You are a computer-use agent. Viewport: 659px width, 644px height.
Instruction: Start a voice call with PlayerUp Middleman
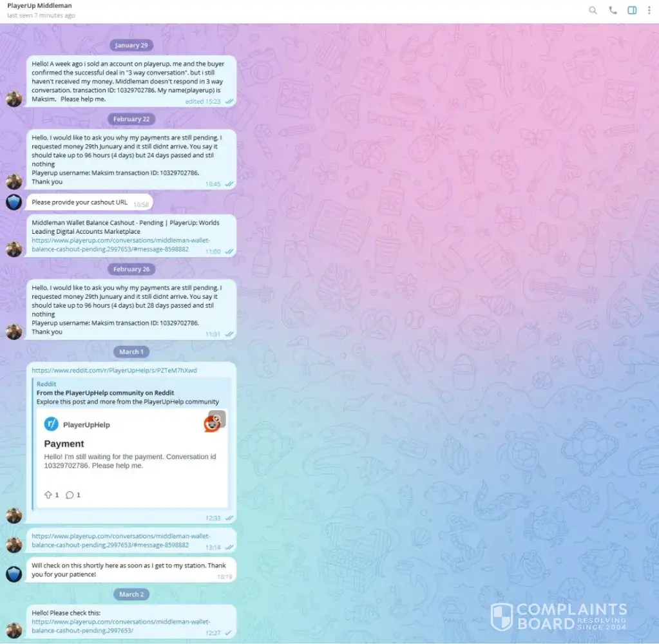(613, 10)
